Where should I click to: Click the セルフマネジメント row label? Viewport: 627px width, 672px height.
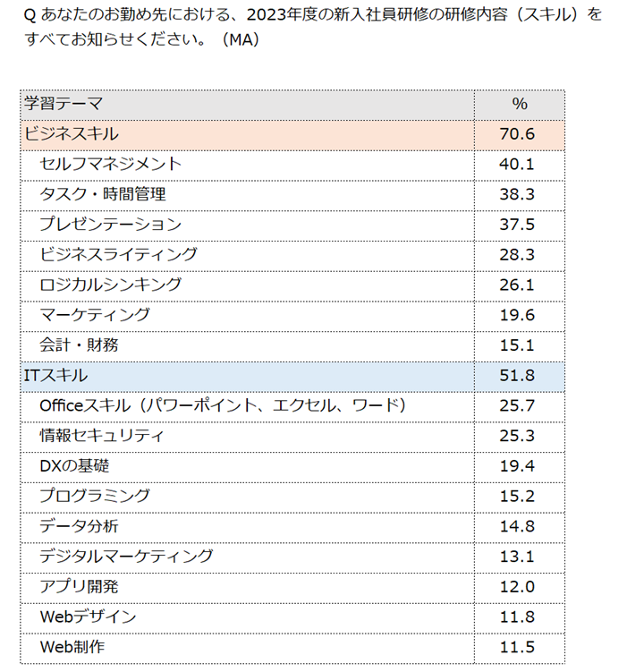111,164
